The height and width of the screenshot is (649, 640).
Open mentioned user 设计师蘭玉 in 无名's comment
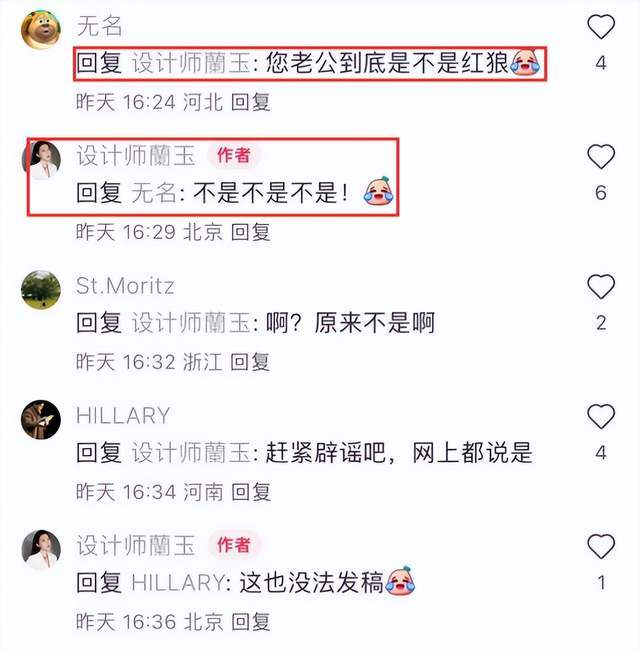click(x=191, y=63)
